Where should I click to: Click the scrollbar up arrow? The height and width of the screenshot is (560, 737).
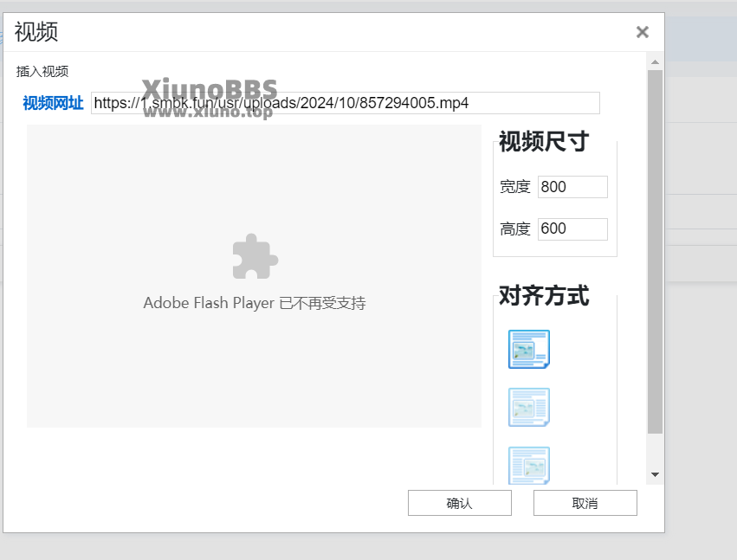click(x=655, y=62)
